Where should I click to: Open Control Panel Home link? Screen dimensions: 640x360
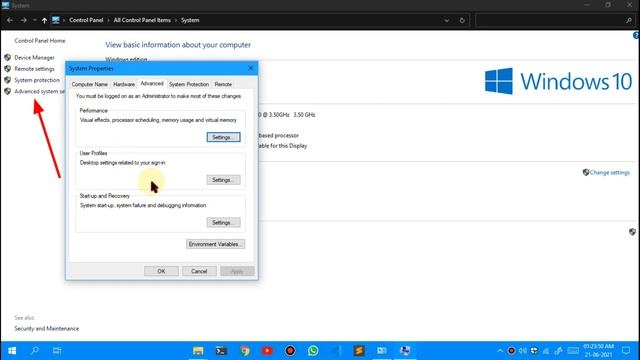[x=40, y=41]
